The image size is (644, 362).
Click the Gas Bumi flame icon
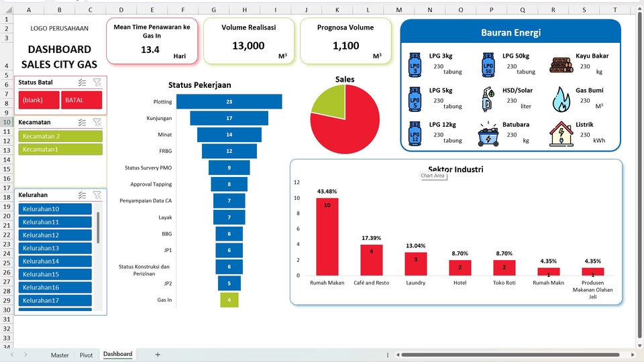click(561, 99)
